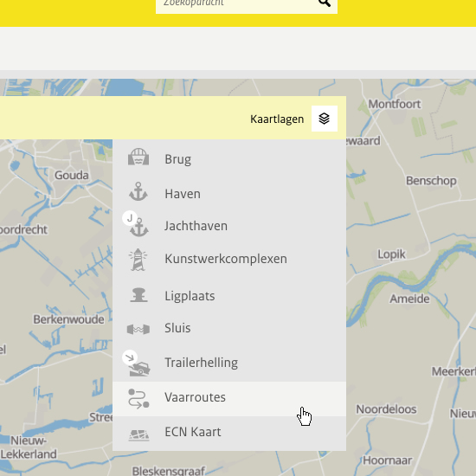Choose the Trailerhelling layer entry
This screenshot has height=476, width=476.
(229, 363)
